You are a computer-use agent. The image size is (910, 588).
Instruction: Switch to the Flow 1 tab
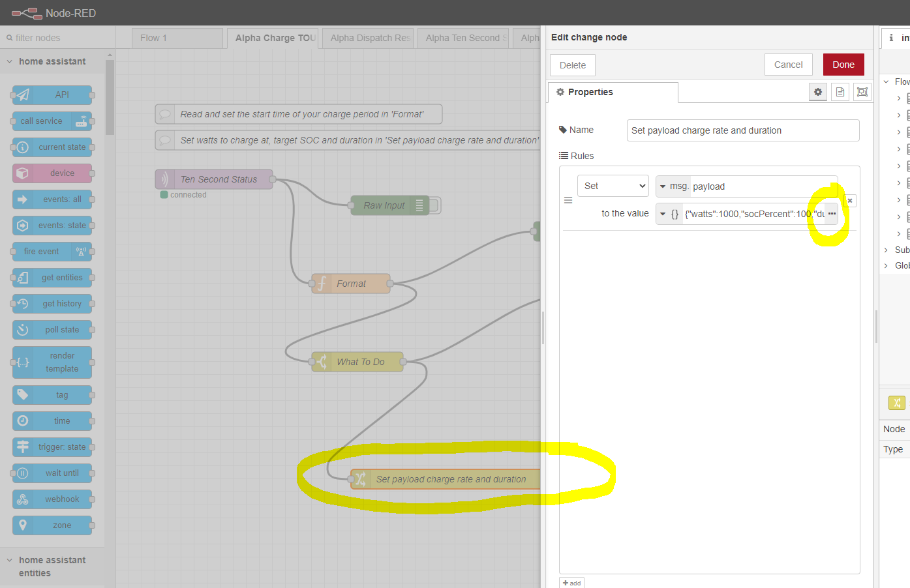tap(177, 38)
